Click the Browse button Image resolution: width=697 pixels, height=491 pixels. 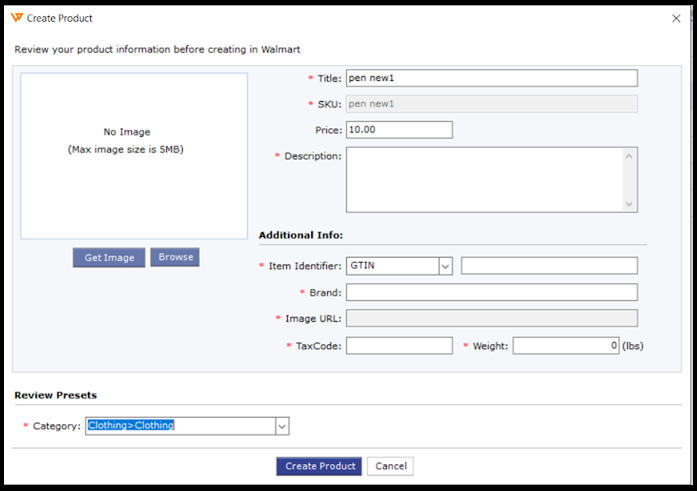pos(175,257)
